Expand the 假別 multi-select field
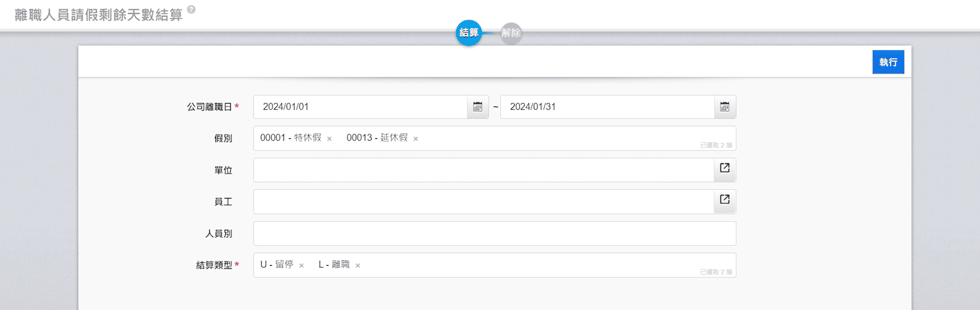The image size is (980, 310). pyautogui.click(x=551, y=138)
